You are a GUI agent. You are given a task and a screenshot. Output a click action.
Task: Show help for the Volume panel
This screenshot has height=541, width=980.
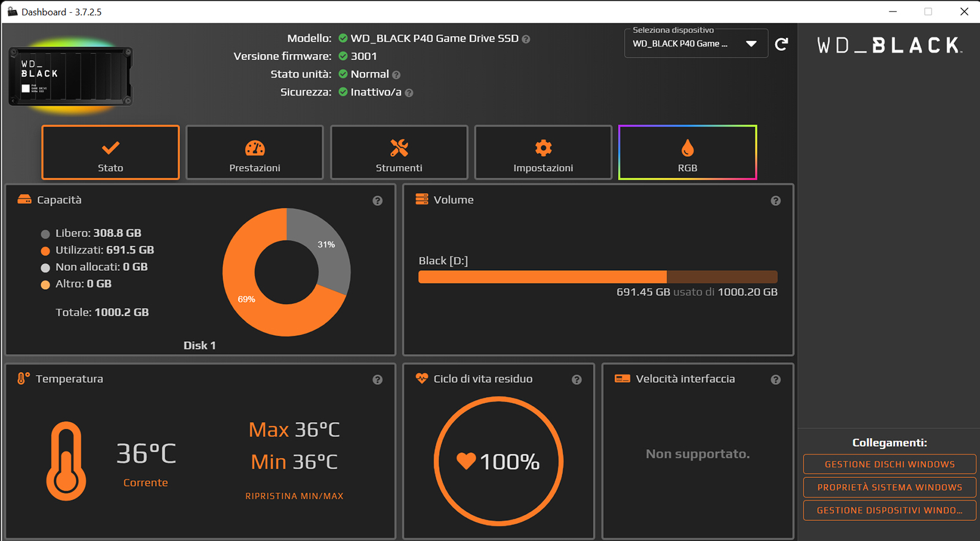point(775,201)
